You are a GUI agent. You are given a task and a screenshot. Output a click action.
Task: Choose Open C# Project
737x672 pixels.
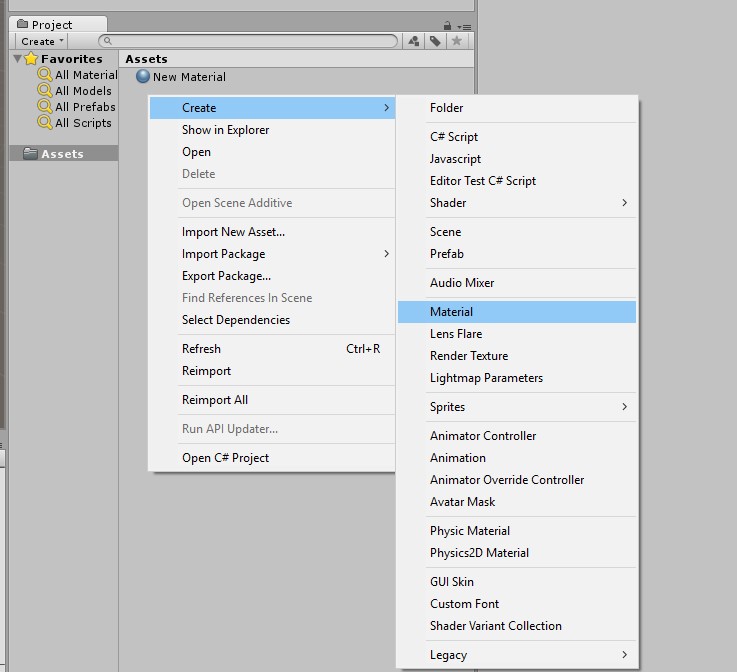pos(272,458)
